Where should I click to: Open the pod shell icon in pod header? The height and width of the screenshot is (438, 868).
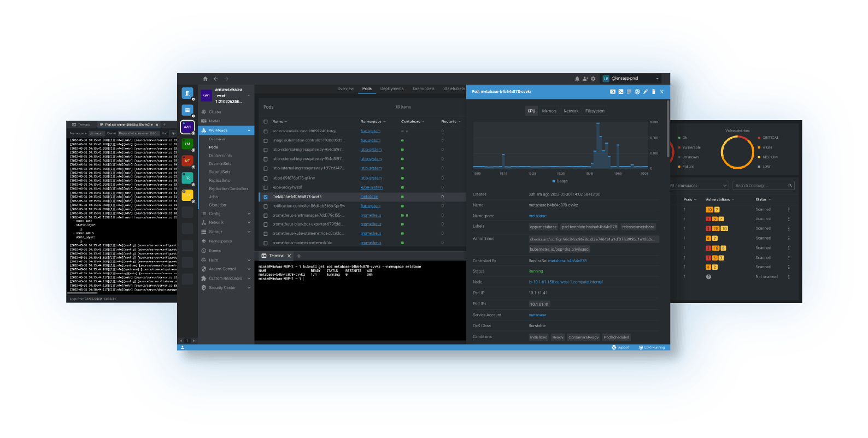tap(621, 92)
